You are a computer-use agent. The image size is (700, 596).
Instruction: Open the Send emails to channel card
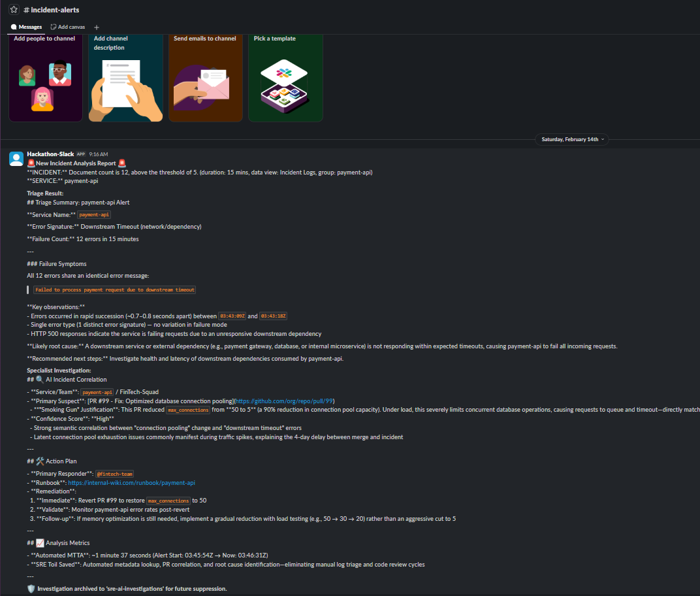(206, 78)
